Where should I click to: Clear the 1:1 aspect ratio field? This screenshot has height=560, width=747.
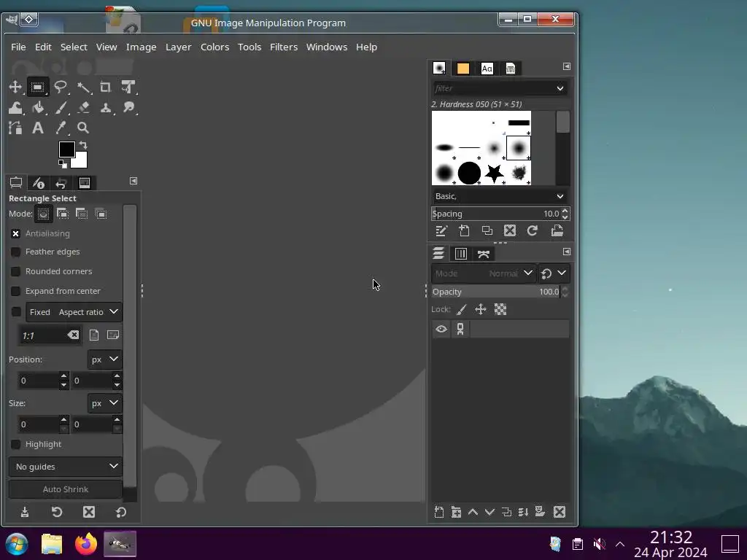(x=73, y=335)
